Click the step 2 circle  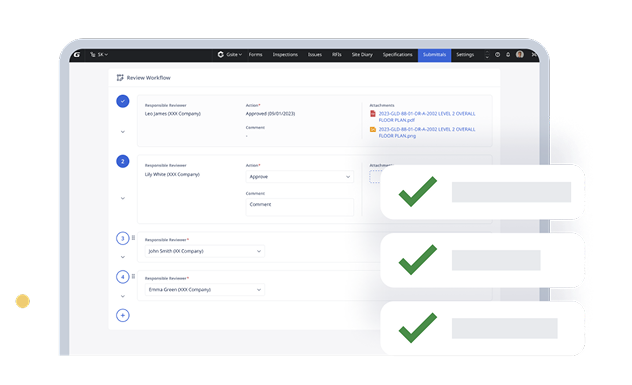tap(123, 161)
